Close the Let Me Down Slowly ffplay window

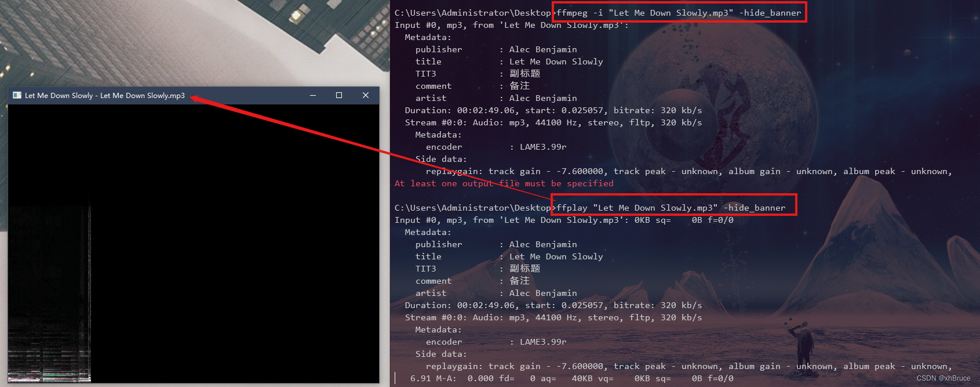(x=366, y=95)
